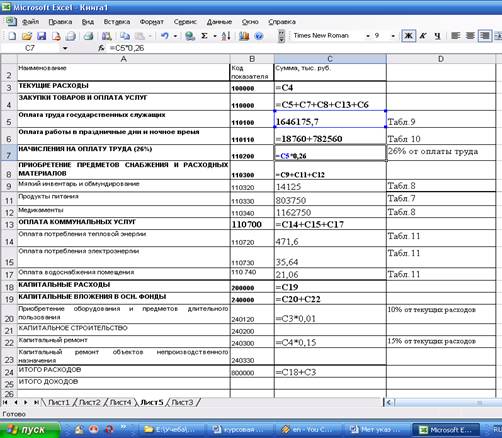Click the insert function fx button
Viewport: 502px width, 438px height.
101,48
